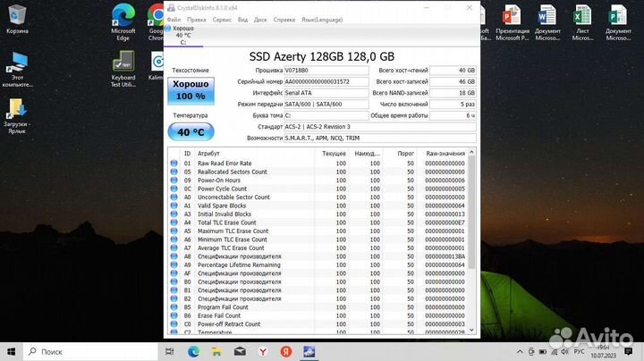
Task: Open the Этот компьютер desktop icon
Action: tap(17, 70)
